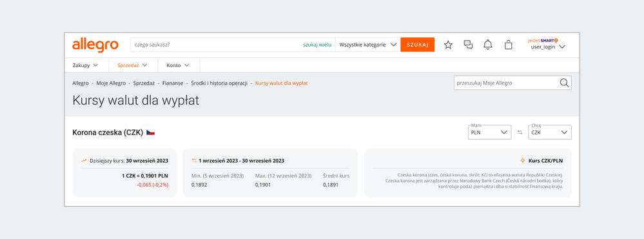Click rate text 1 CZK = 0,1901 PLN
The image size is (644, 239).
coord(145,176)
